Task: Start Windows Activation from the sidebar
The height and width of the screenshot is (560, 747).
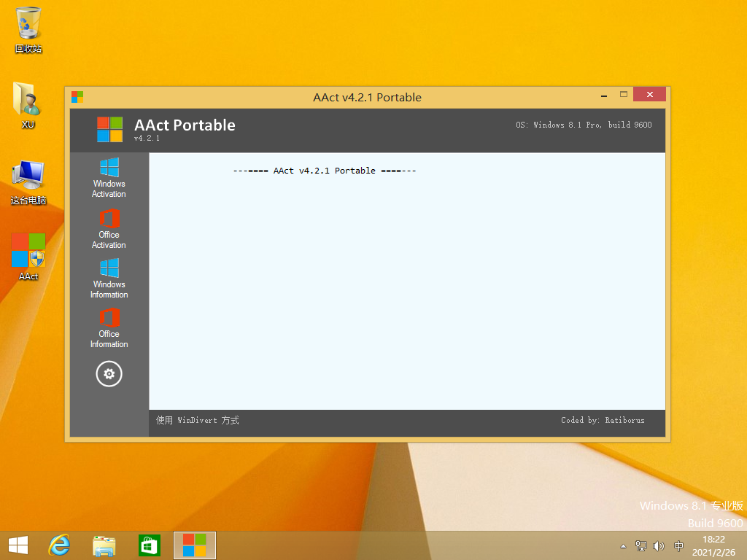Action: pyautogui.click(x=109, y=177)
